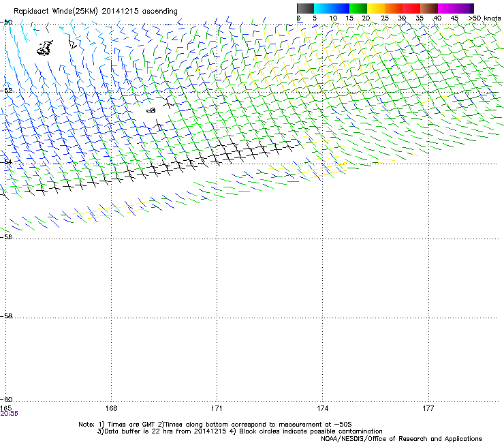Click the '-52' latitude label
The image size is (504, 443).
[x=6, y=91]
